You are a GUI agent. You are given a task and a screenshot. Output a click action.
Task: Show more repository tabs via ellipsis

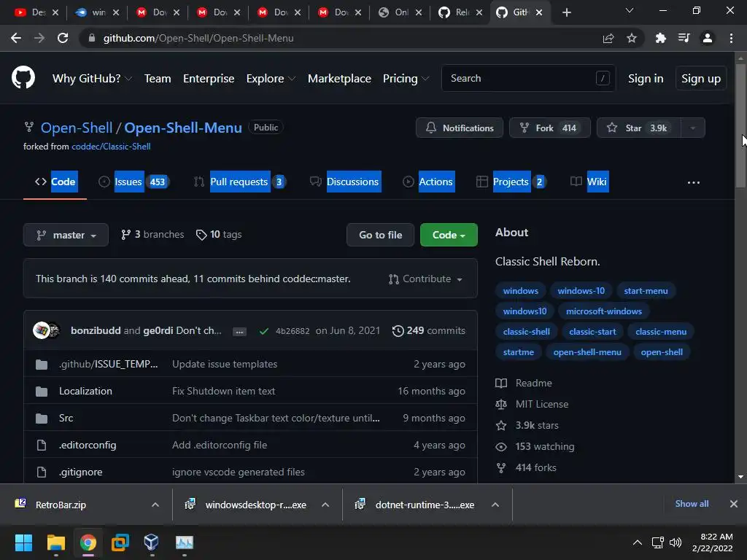click(x=694, y=182)
